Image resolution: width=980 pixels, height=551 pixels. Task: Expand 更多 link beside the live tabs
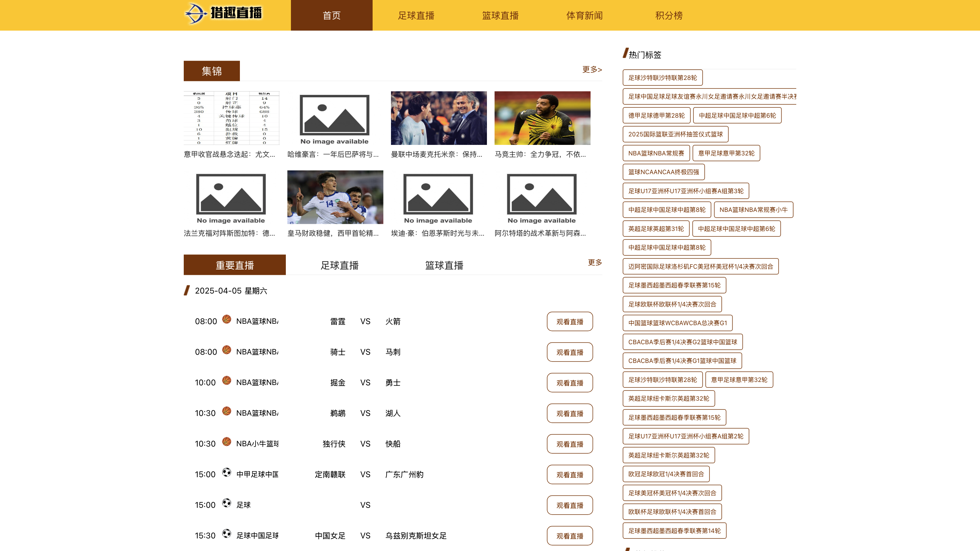[x=594, y=262]
